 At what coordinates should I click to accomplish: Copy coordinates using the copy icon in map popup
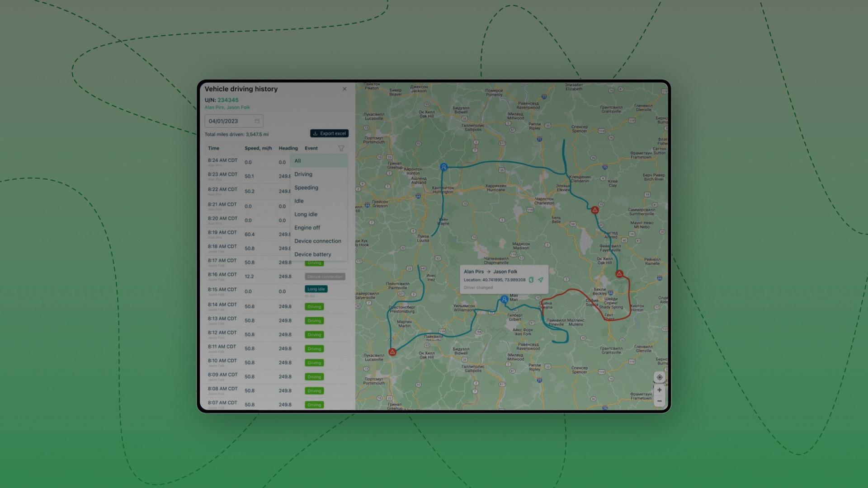[532, 280]
